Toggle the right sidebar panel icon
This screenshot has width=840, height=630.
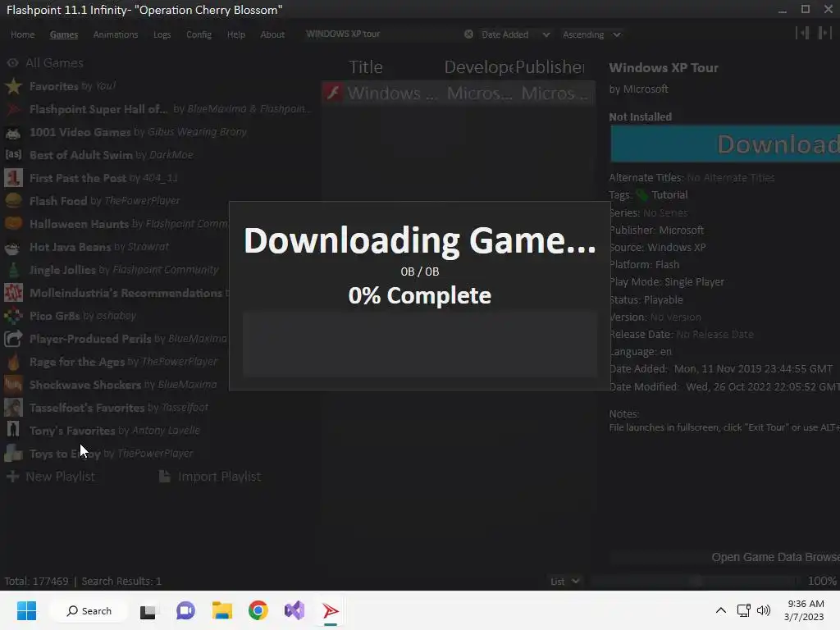[x=824, y=33]
